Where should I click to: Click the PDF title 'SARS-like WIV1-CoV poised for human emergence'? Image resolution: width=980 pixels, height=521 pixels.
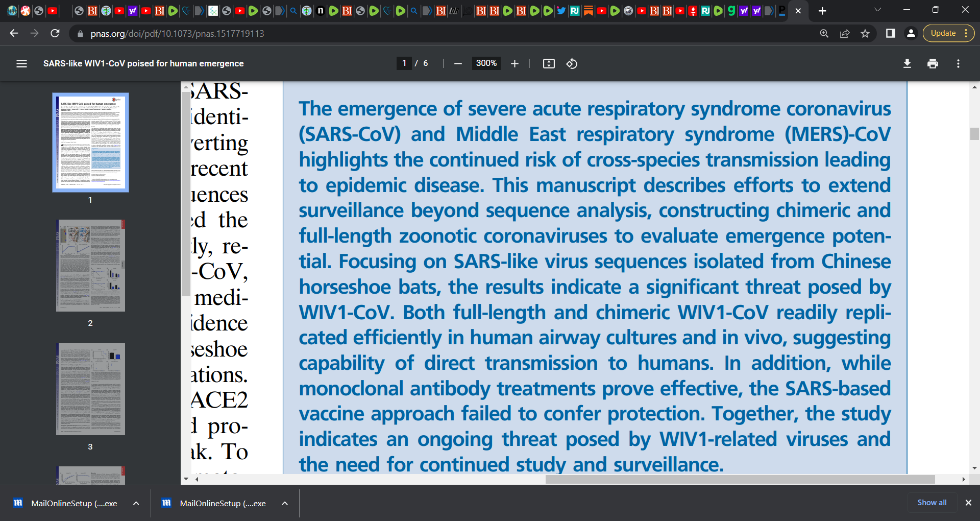point(143,63)
